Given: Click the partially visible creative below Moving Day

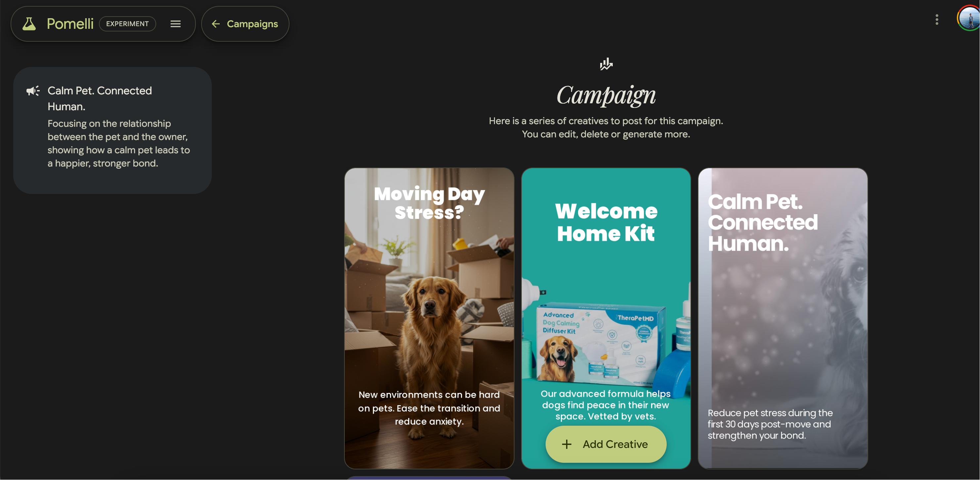Looking at the screenshot, I should tap(429, 478).
